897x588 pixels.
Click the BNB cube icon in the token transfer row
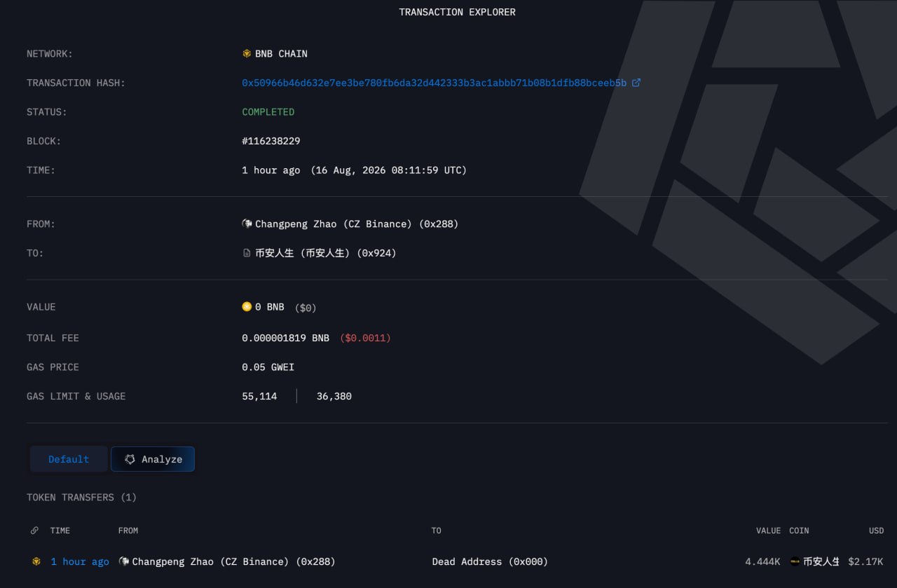tap(36, 561)
